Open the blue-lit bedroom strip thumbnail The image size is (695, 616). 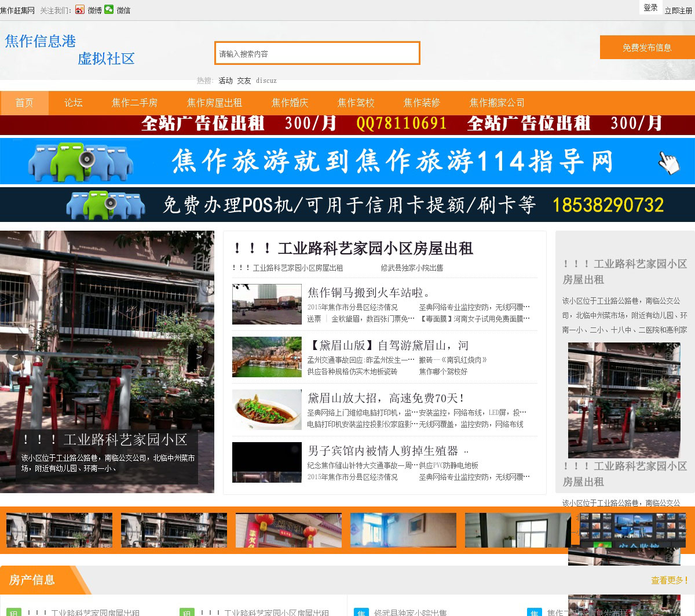coord(403,530)
